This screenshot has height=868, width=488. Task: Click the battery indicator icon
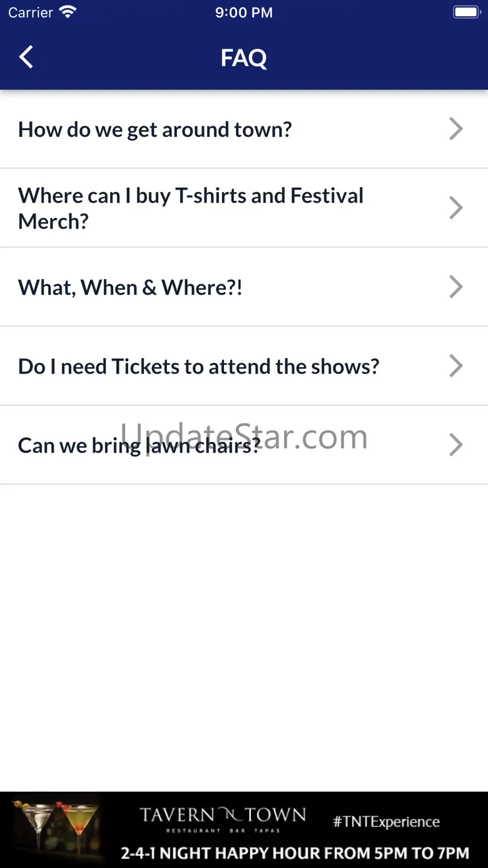pyautogui.click(x=465, y=13)
